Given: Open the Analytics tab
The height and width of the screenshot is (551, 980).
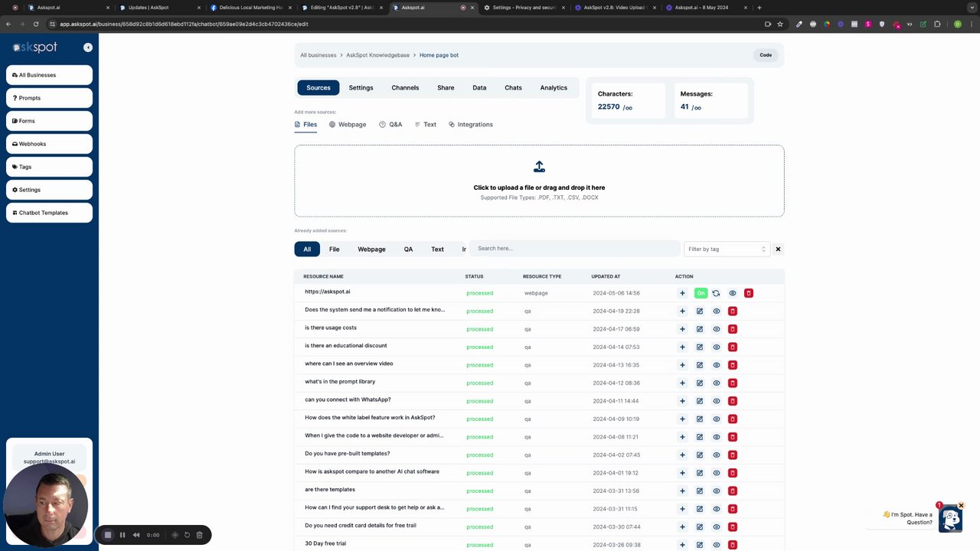Looking at the screenshot, I should point(554,87).
